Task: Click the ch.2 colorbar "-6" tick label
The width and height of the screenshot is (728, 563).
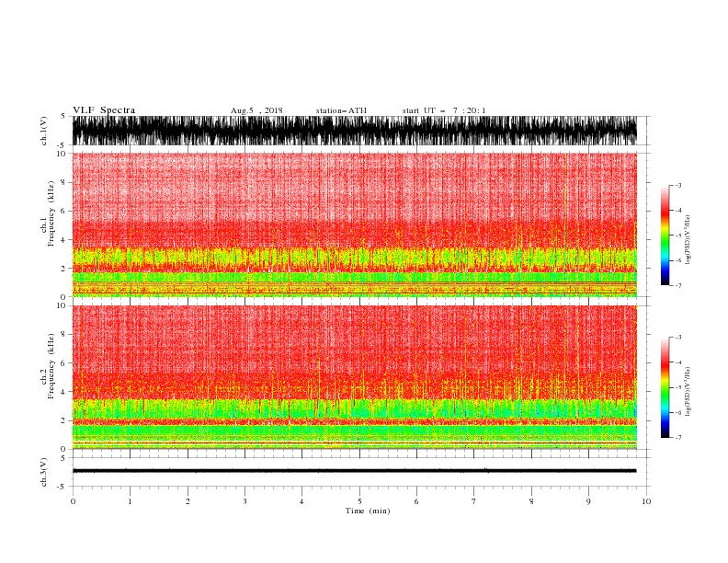Action: pos(678,412)
